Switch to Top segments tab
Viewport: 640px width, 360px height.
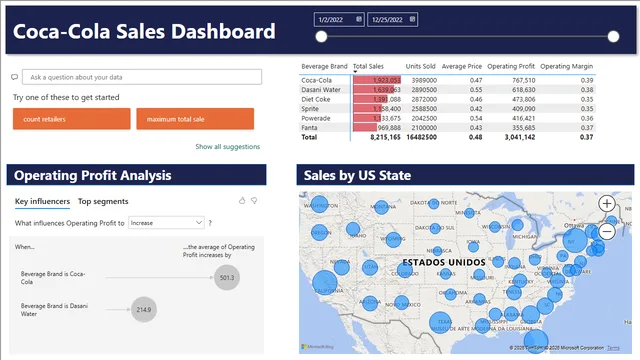click(103, 201)
